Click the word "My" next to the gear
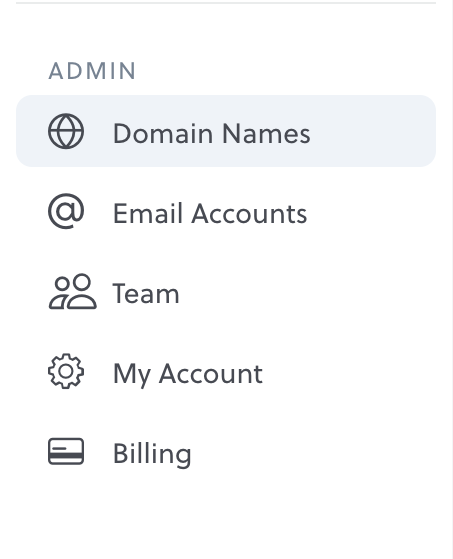This screenshot has width=453, height=559. 132,374
